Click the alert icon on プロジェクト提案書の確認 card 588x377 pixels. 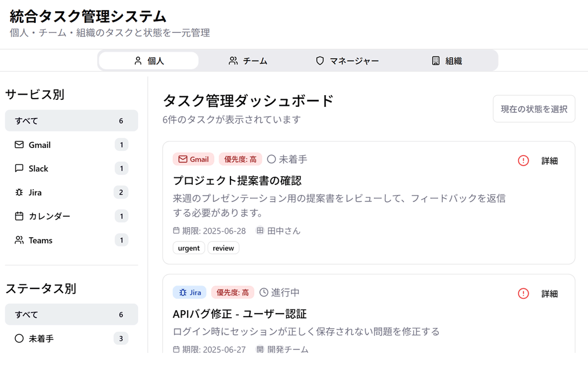tap(523, 160)
